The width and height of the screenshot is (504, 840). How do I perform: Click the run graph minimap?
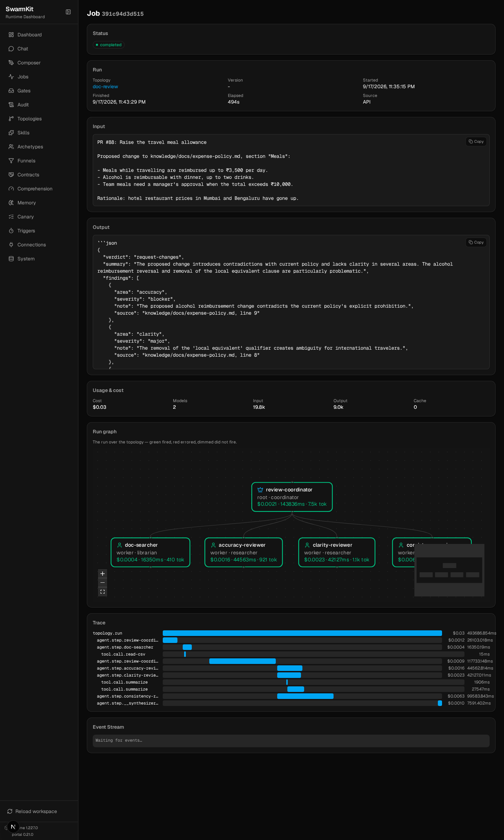click(449, 570)
